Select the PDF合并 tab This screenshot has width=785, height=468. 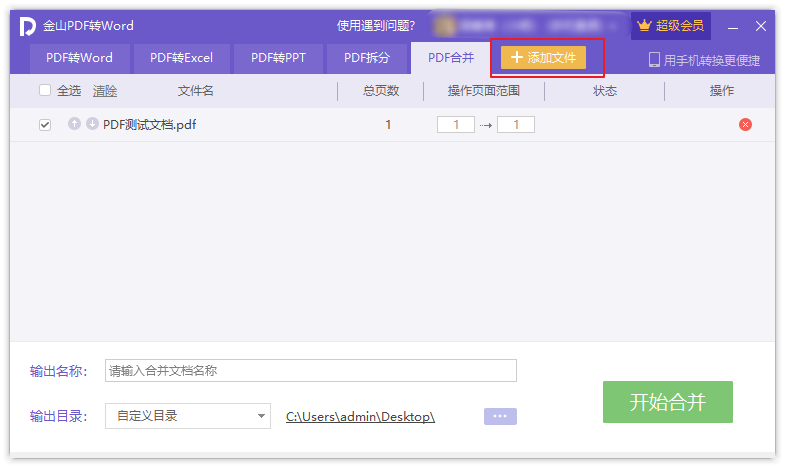tap(451, 58)
